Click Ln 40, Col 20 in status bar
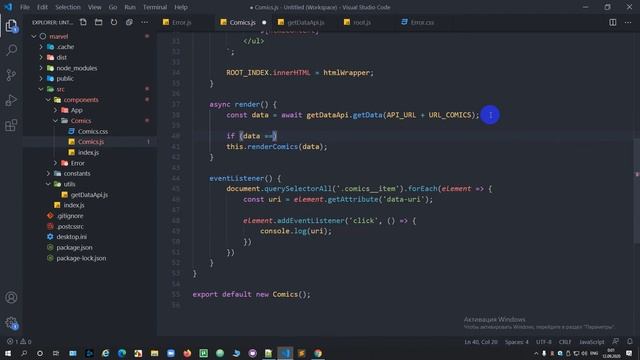640x360 pixels. click(481, 342)
